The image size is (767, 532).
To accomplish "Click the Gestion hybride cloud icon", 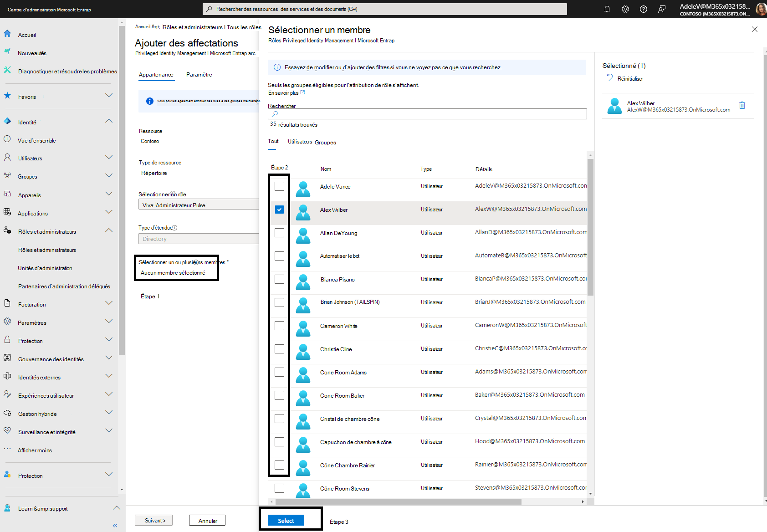I will [x=7, y=412].
